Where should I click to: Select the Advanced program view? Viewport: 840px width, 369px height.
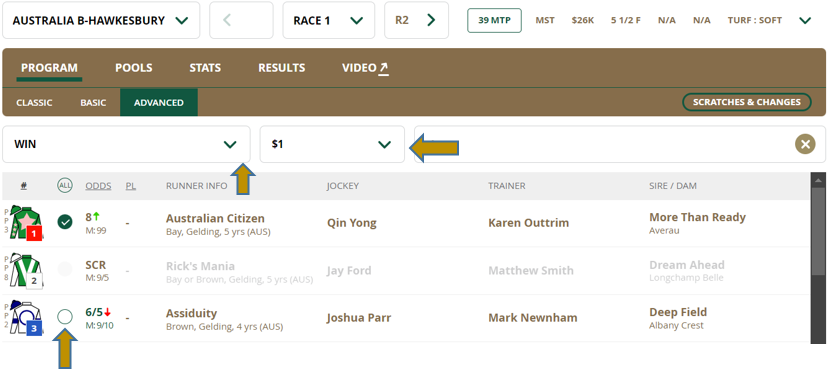coord(159,102)
